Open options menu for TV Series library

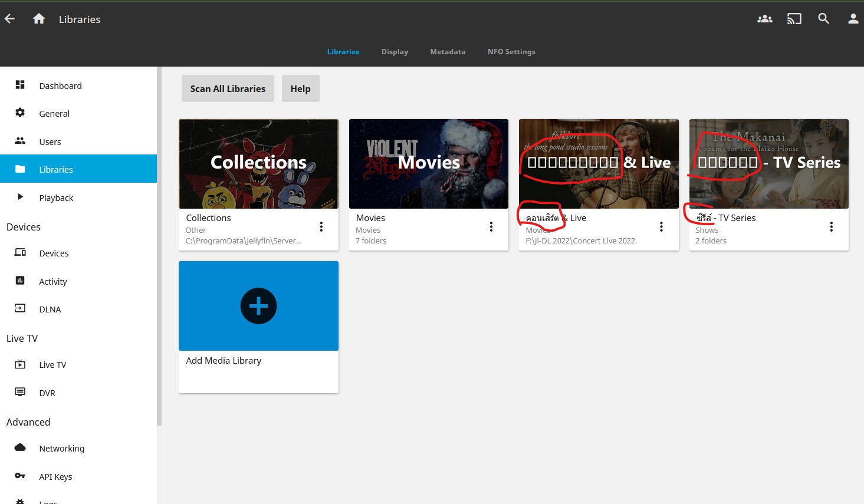831,227
